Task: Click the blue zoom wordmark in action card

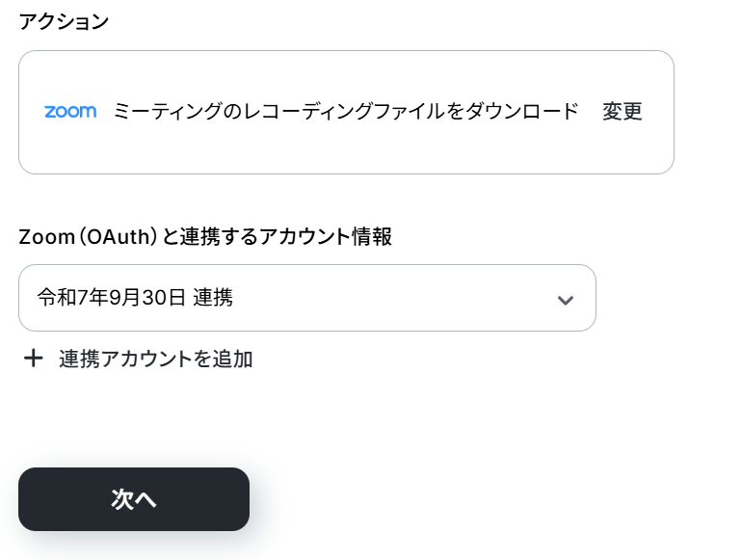Action: pyautogui.click(x=70, y=112)
